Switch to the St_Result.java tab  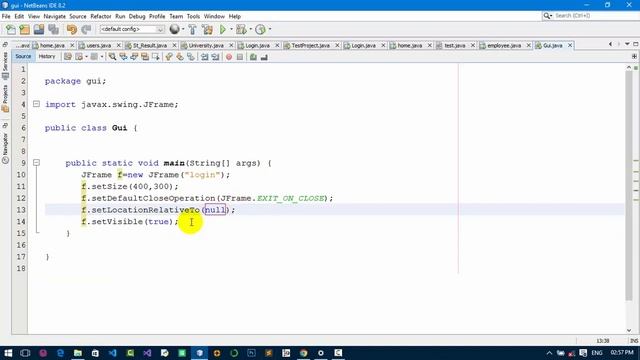pyautogui.click(x=150, y=46)
